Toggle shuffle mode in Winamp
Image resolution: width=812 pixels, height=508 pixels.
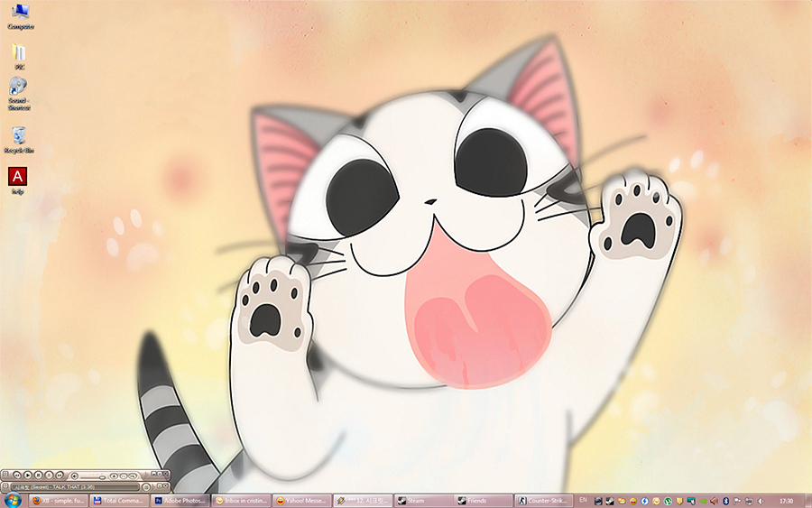pos(133,476)
